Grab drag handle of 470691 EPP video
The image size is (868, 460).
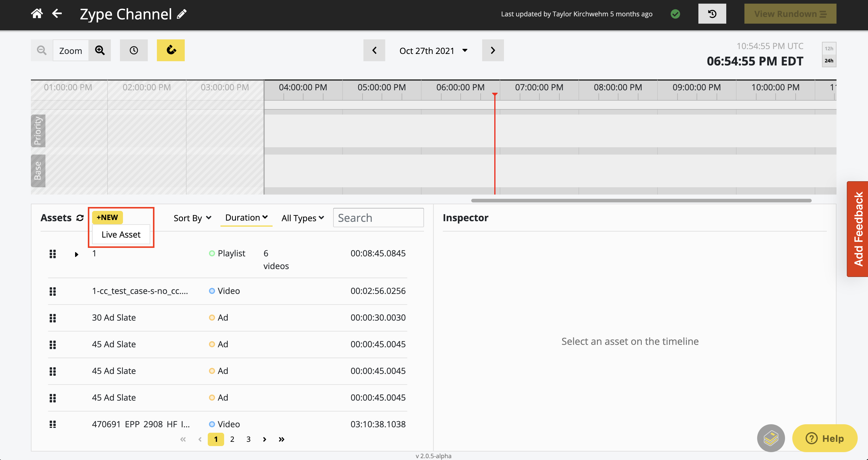(53, 424)
